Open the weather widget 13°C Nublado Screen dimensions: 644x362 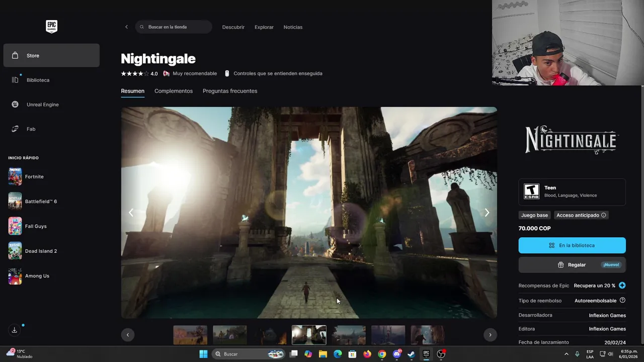tap(19, 353)
